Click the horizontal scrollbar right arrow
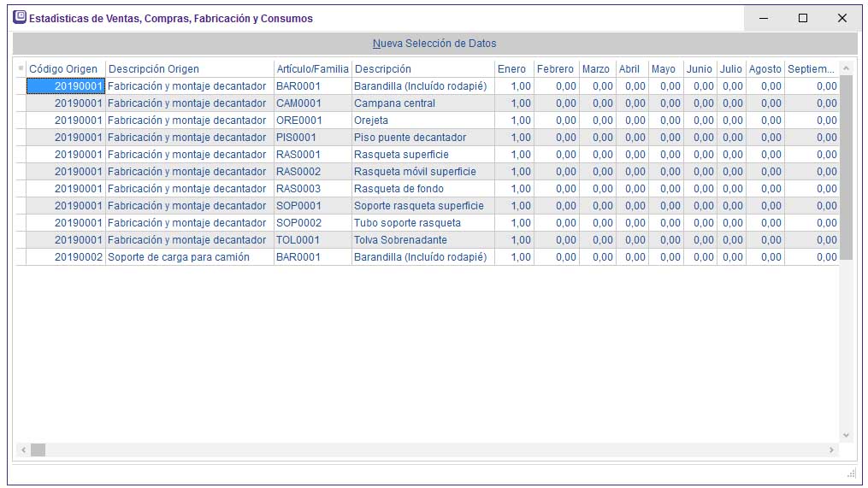 (x=831, y=450)
